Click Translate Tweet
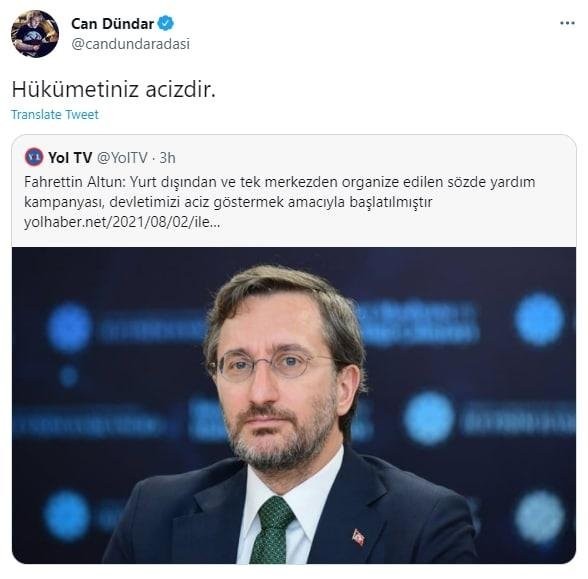This screenshot has width=588, height=579. point(55,114)
